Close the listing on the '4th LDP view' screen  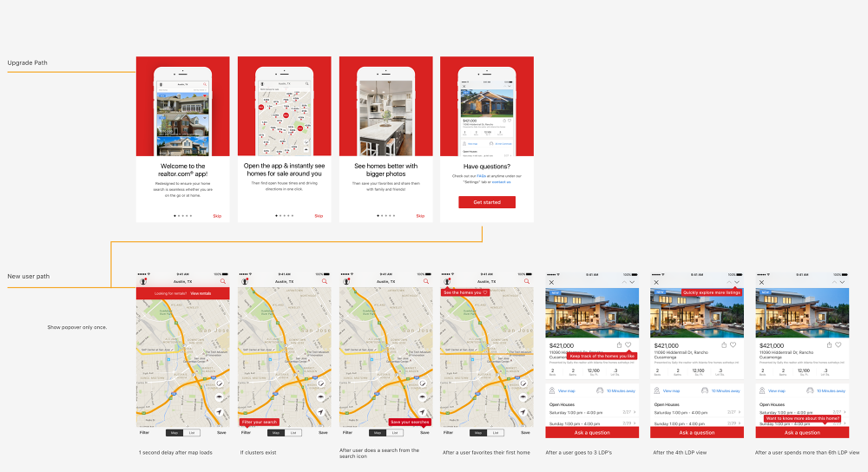656,282
